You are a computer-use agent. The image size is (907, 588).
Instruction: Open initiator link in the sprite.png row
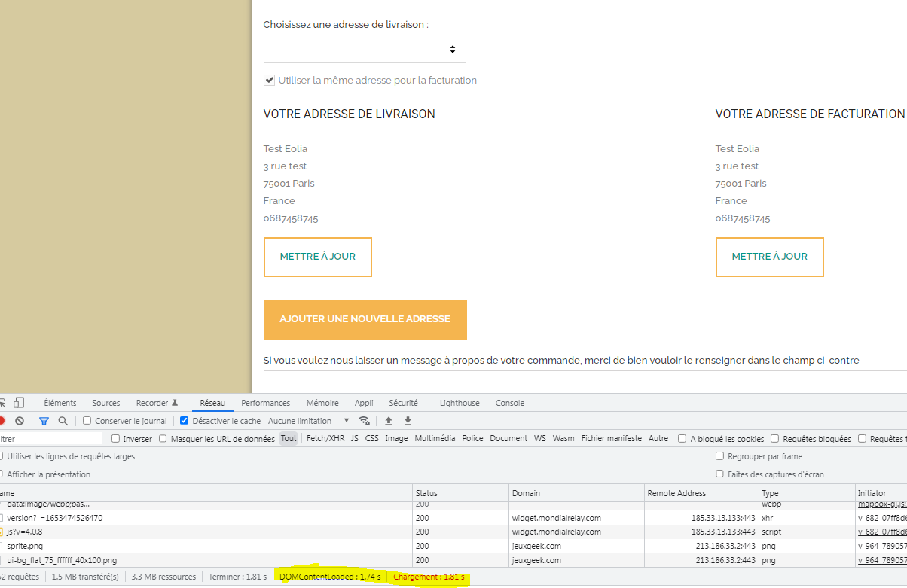pyautogui.click(x=882, y=546)
